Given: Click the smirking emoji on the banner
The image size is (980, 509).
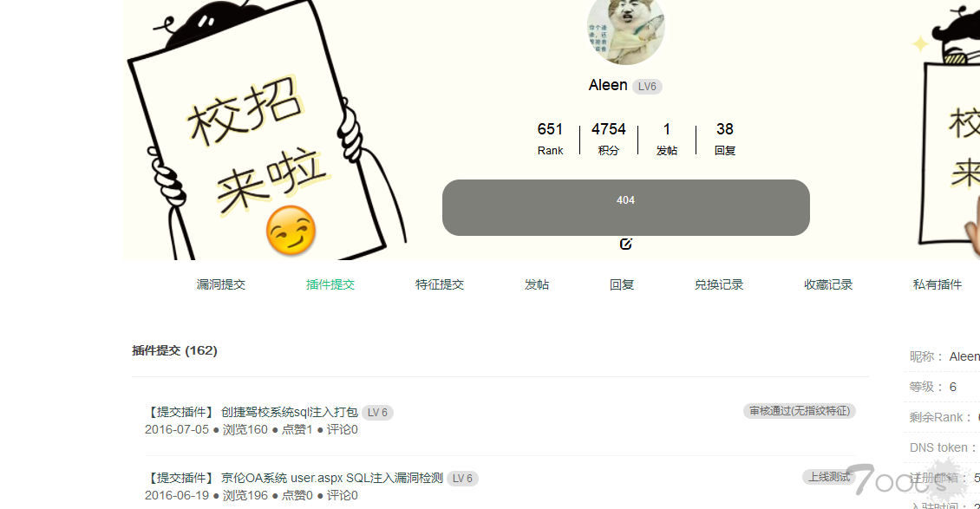Looking at the screenshot, I should 291,231.
